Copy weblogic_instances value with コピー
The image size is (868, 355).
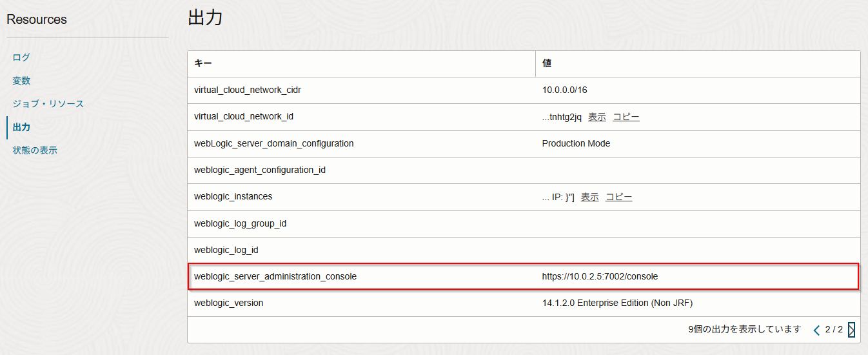coord(618,197)
